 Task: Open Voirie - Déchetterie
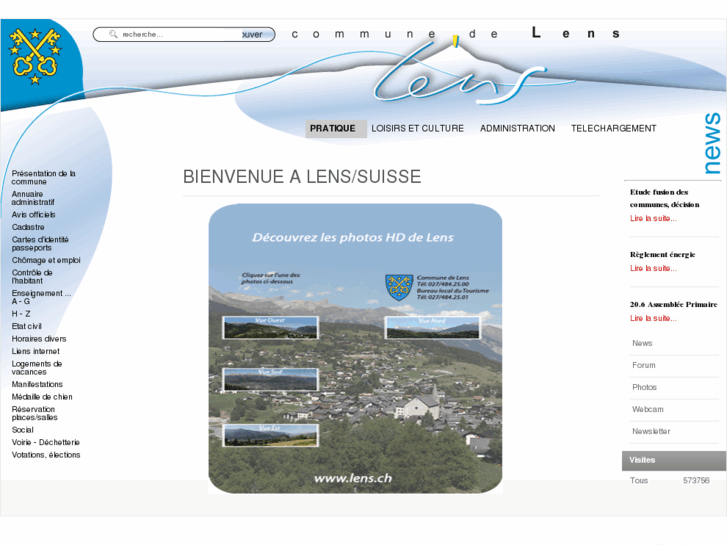[45, 442]
